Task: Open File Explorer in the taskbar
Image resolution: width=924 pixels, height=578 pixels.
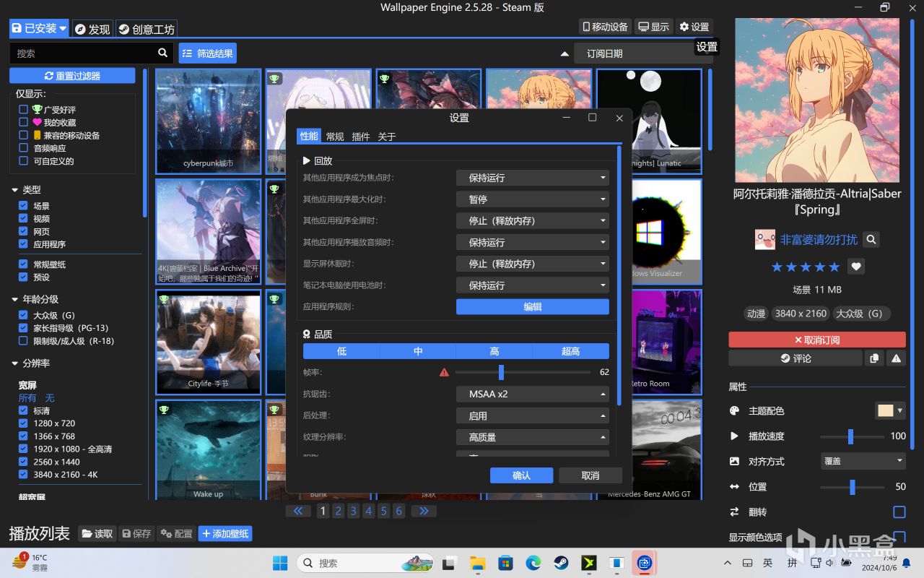Action: [477, 563]
